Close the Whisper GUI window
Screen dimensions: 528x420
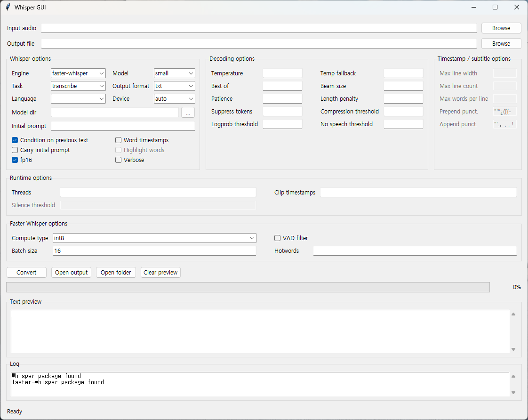517,7
